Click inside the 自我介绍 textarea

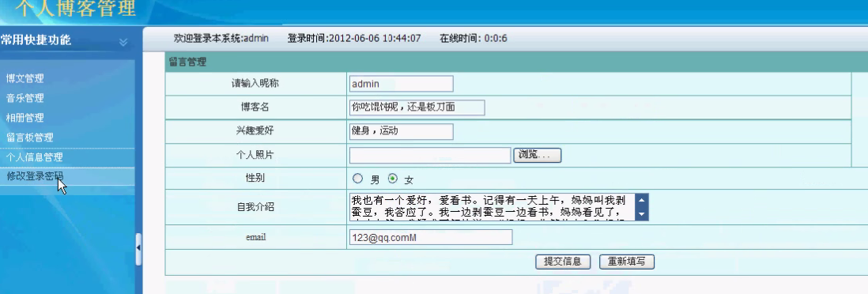[x=492, y=207]
